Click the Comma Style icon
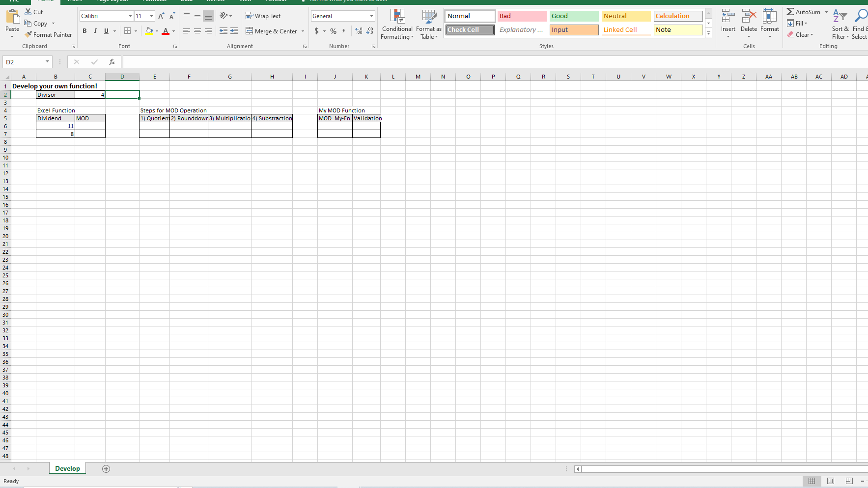The width and height of the screenshot is (868, 488). point(343,31)
